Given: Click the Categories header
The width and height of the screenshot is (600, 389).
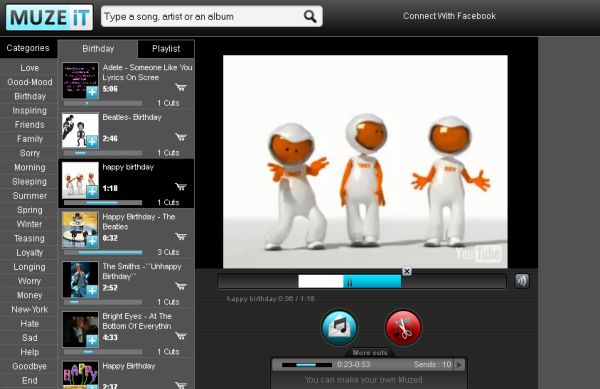Looking at the screenshot, I should coord(28,48).
